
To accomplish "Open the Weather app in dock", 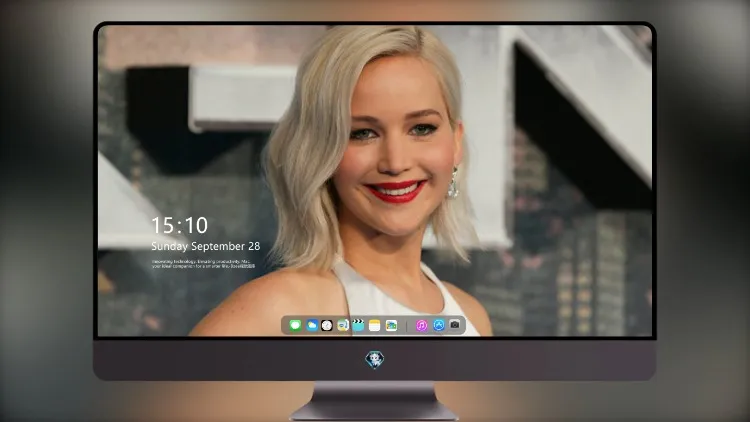I will [x=311, y=326].
